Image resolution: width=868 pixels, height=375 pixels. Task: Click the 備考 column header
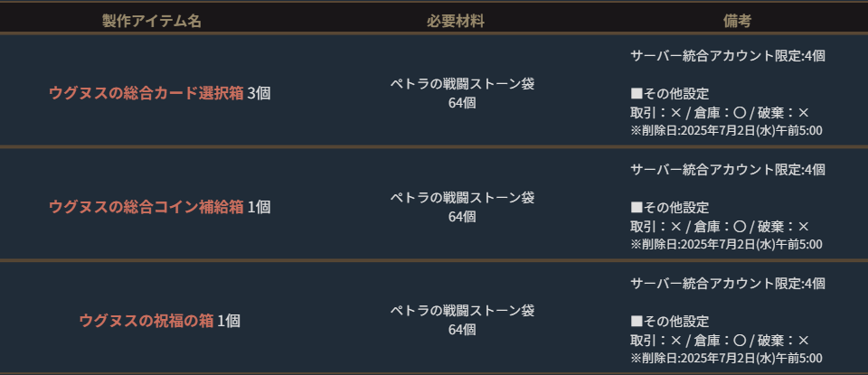pyautogui.click(x=737, y=21)
